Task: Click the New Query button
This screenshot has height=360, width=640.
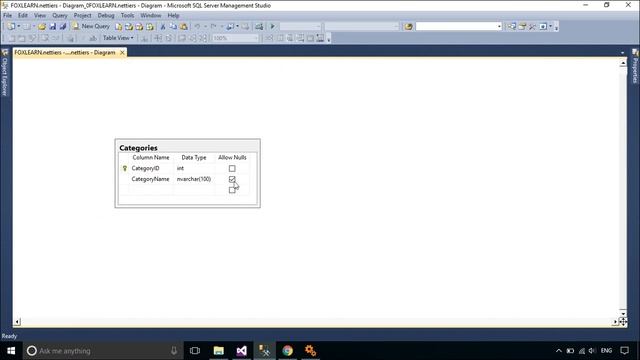Action: [91, 26]
